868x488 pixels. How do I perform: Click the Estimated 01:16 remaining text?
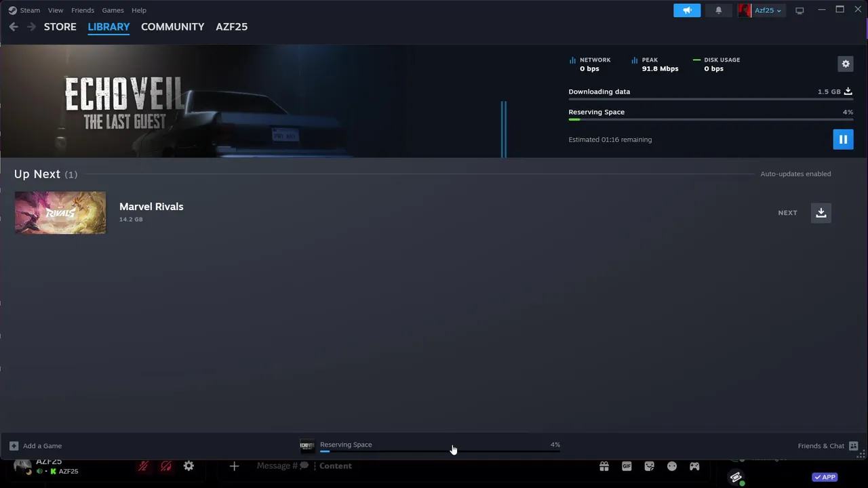coord(610,140)
